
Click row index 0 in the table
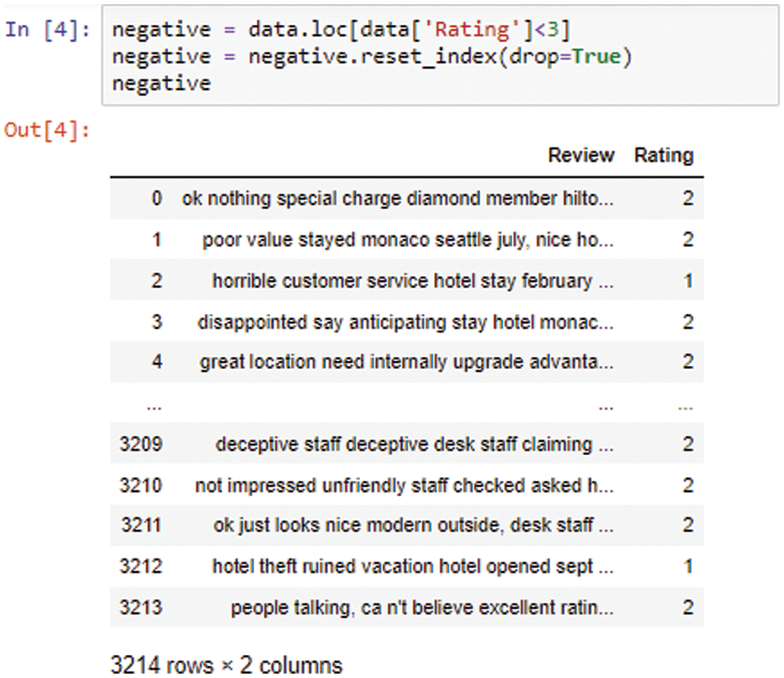tap(158, 198)
